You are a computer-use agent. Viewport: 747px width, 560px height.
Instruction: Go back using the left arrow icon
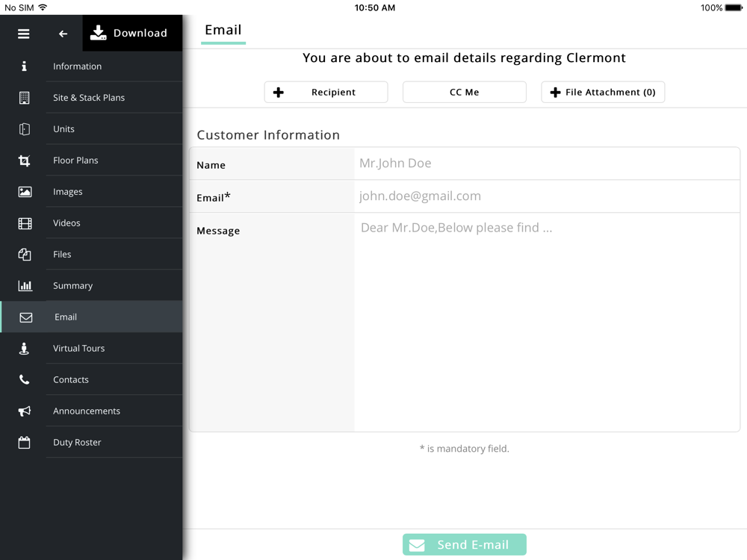pyautogui.click(x=63, y=34)
